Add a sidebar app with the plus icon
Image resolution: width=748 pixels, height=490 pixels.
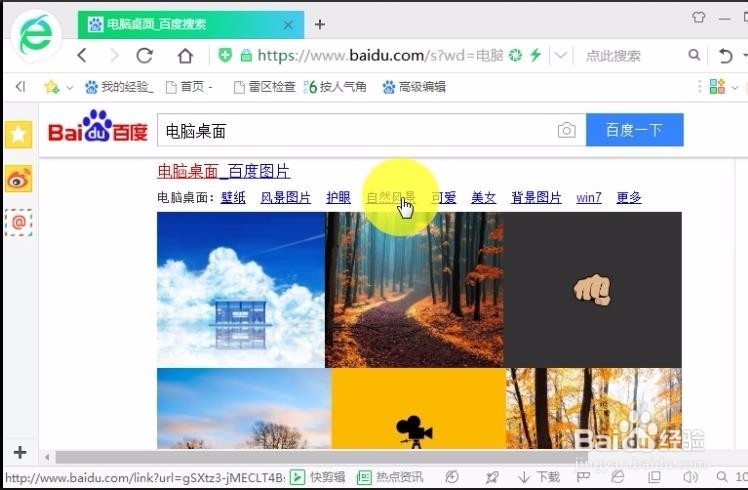pos(20,452)
